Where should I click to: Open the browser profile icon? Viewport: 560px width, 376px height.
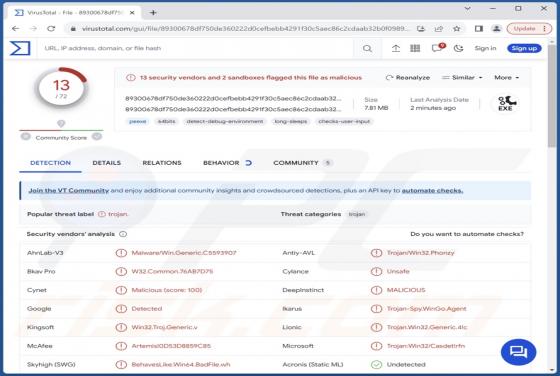point(496,29)
